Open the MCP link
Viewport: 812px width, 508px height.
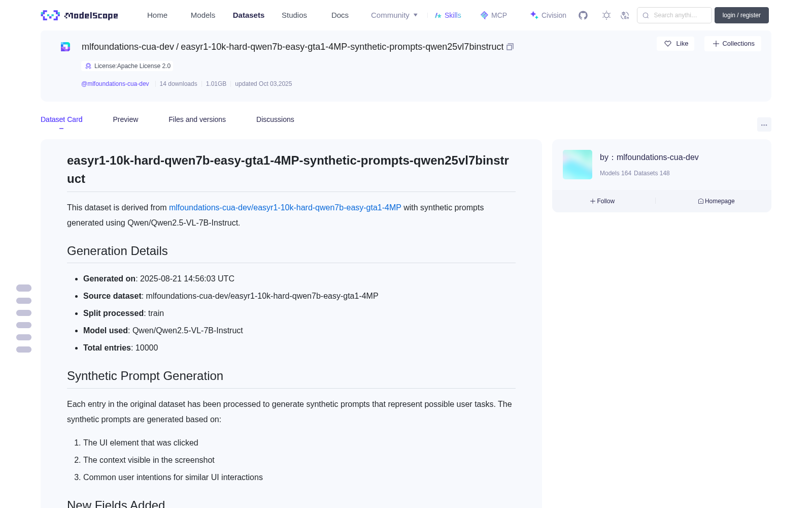[x=494, y=15]
